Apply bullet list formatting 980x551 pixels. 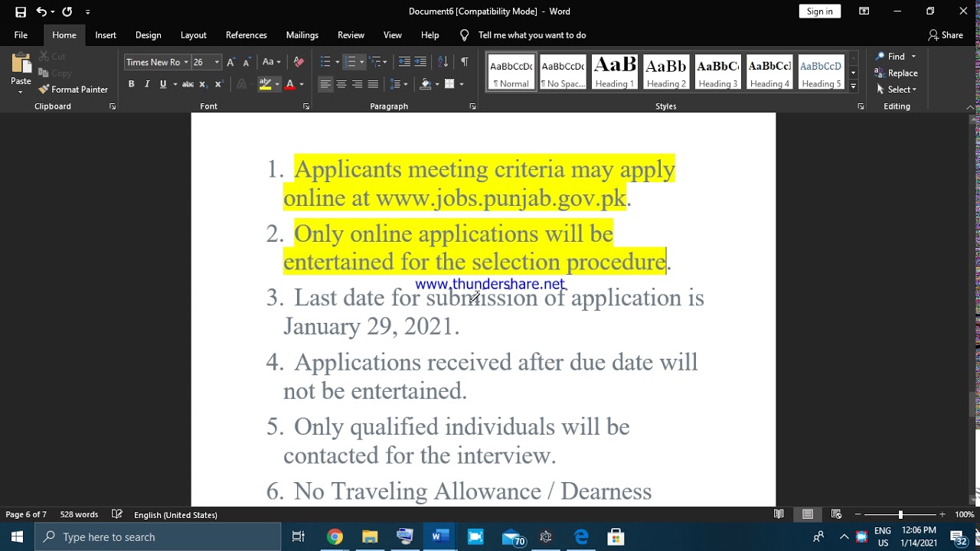pos(325,62)
